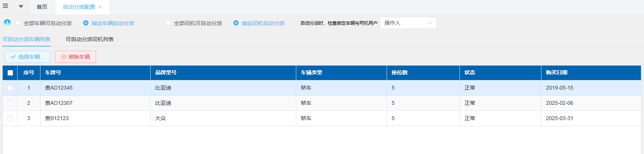Click the 购买日期 column header
Screen dimensions: 644x154
(x=556, y=72)
